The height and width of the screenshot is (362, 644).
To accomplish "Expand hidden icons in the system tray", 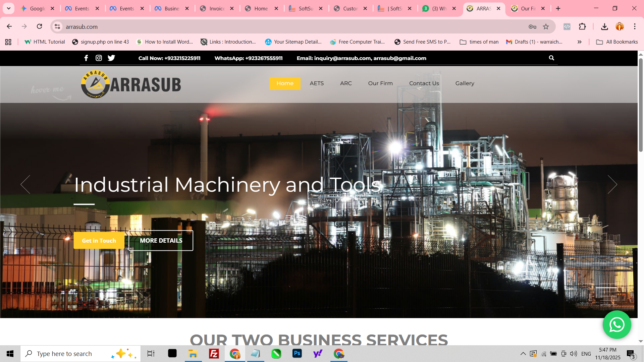I will click(x=523, y=353).
